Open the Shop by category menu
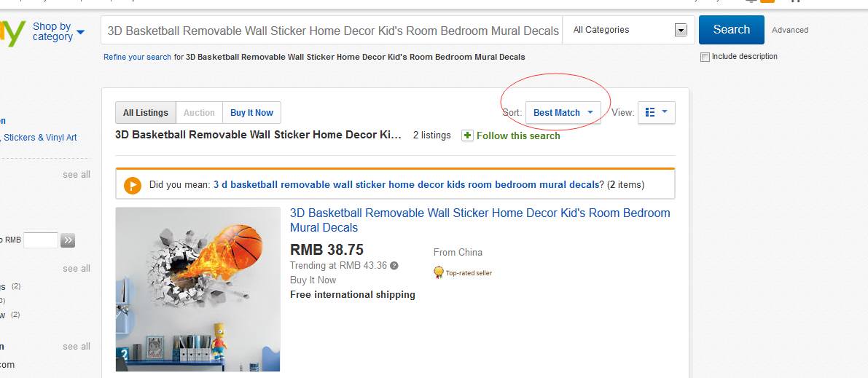This screenshot has width=868, height=378. coord(58,31)
